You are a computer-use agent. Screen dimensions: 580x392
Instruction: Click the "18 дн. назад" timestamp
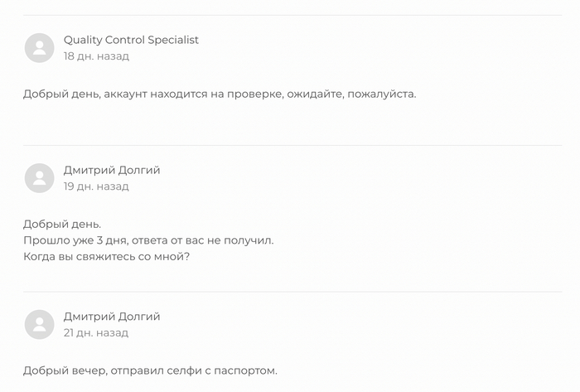pos(96,56)
